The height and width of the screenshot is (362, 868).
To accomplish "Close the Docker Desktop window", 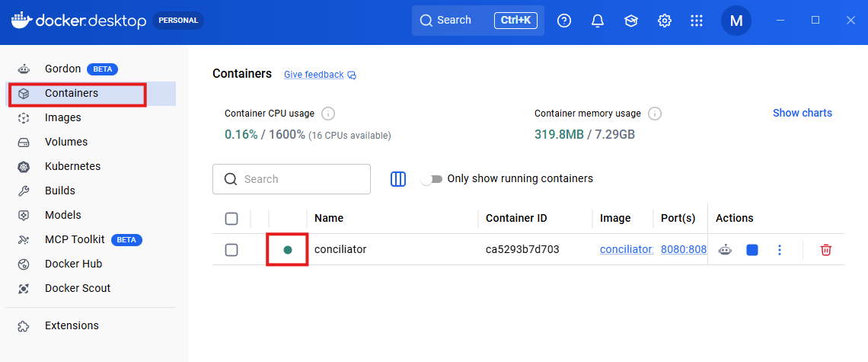I will pos(850,21).
